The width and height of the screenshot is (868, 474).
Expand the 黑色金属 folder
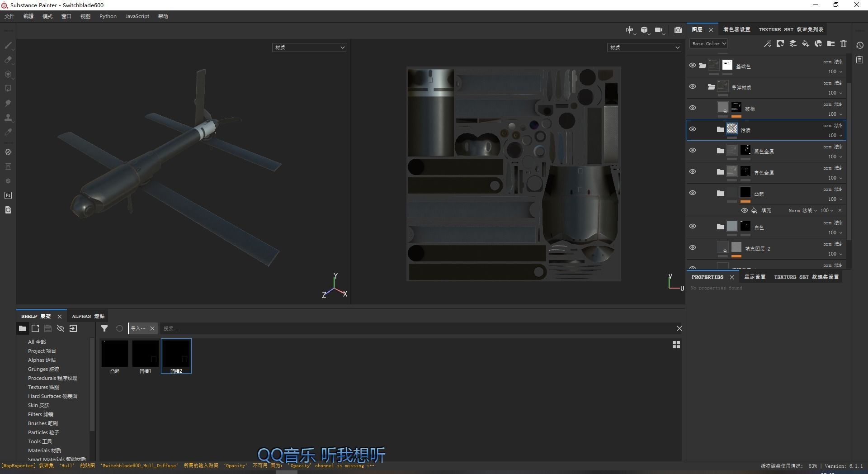point(720,151)
